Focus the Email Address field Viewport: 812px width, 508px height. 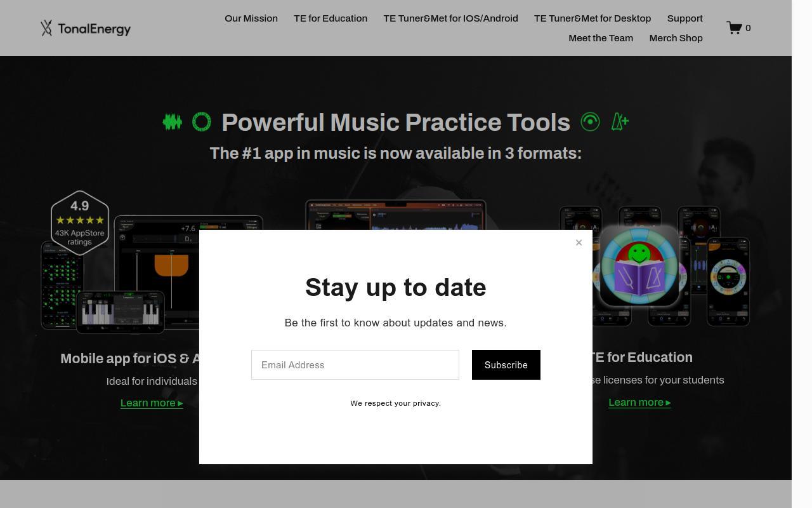355,364
